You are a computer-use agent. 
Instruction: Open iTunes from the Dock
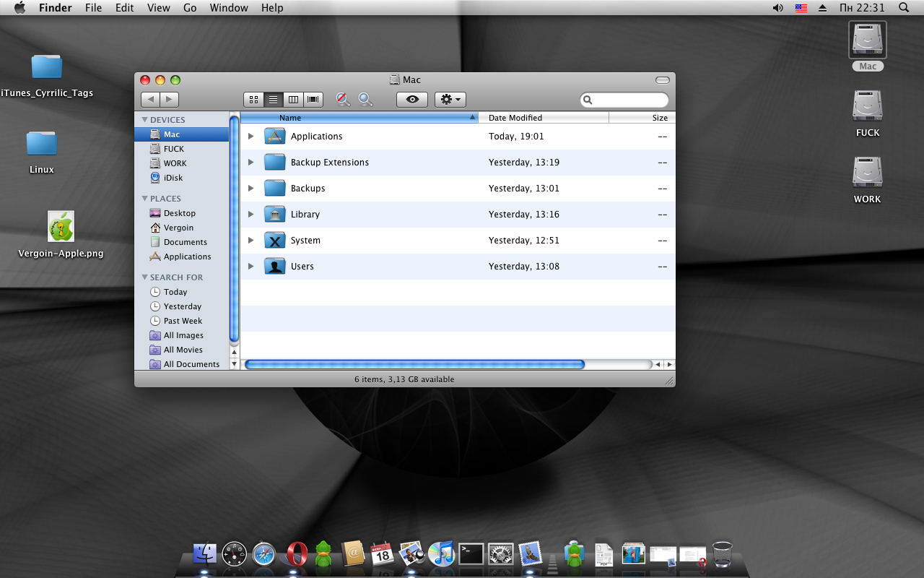point(440,554)
